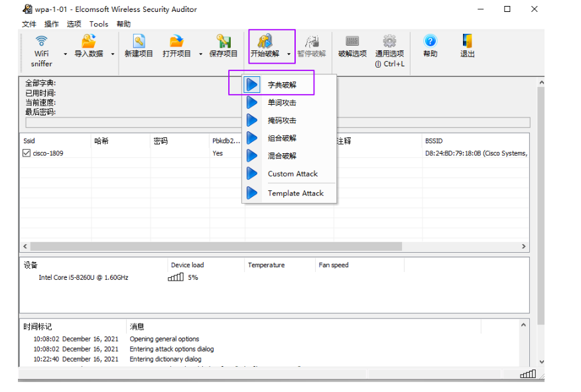This screenshot has width=581, height=392.
Task: Expand the 导入数据 dropdown arrow
Action: point(113,54)
